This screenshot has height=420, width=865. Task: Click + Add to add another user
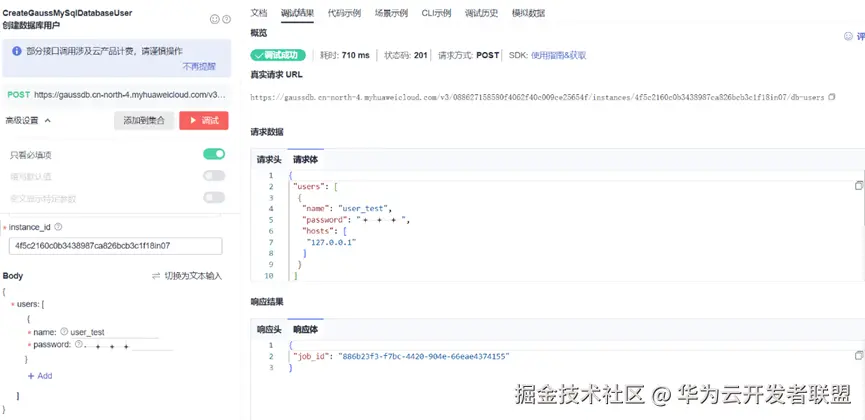pyautogui.click(x=40, y=376)
